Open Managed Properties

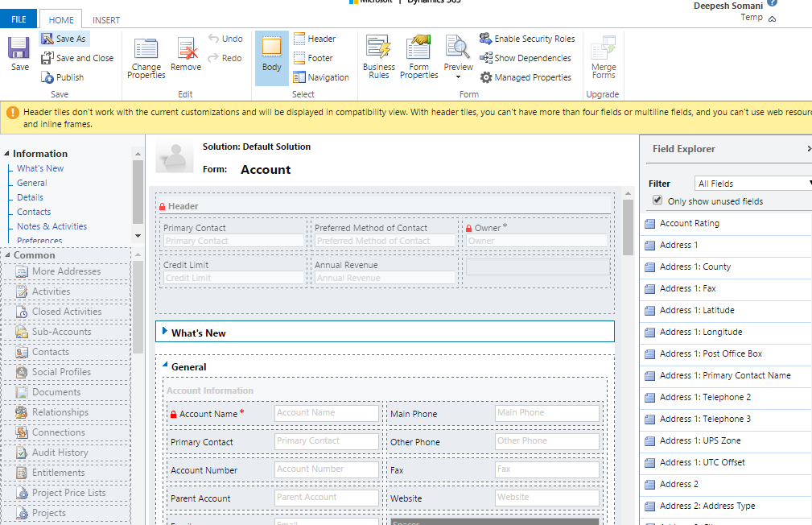coord(526,77)
